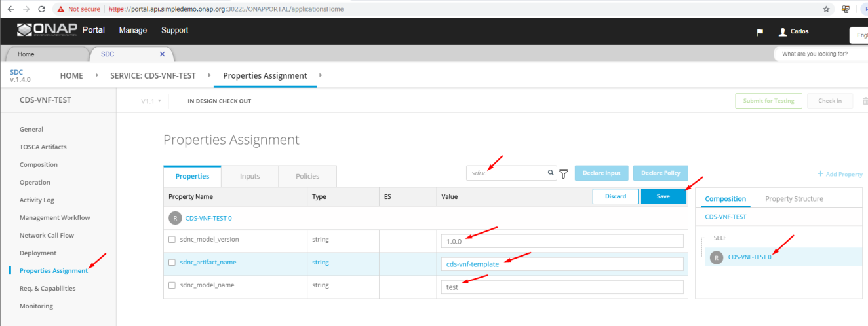
Task: Expand arrow after HOME breadcrumb
Action: click(97, 75)
